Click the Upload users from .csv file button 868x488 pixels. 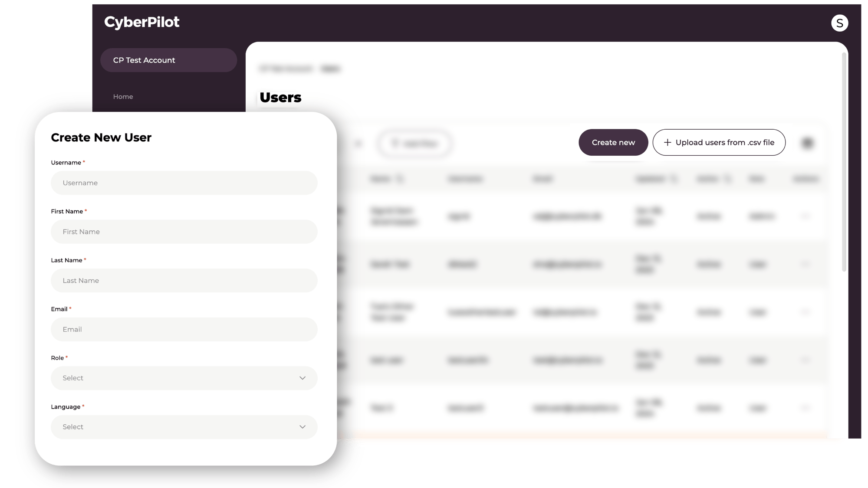tap(718, 142)
